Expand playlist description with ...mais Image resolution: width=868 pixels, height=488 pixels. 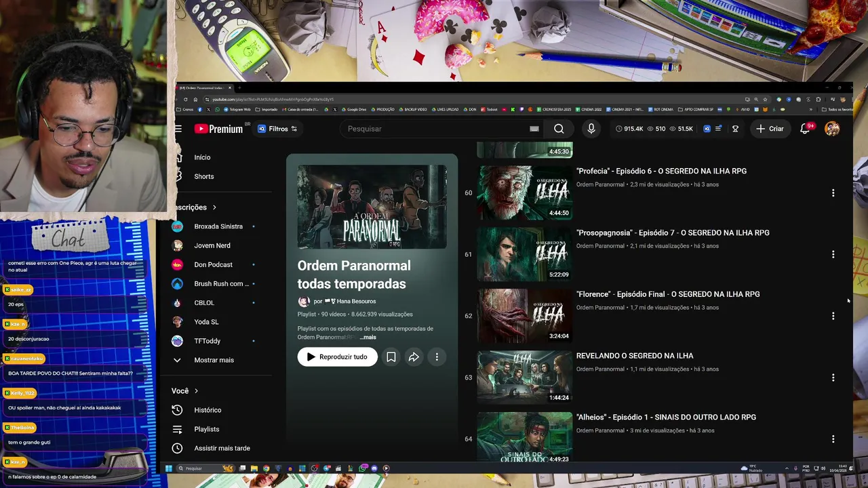pyautogui.click(x=368, y=337)
